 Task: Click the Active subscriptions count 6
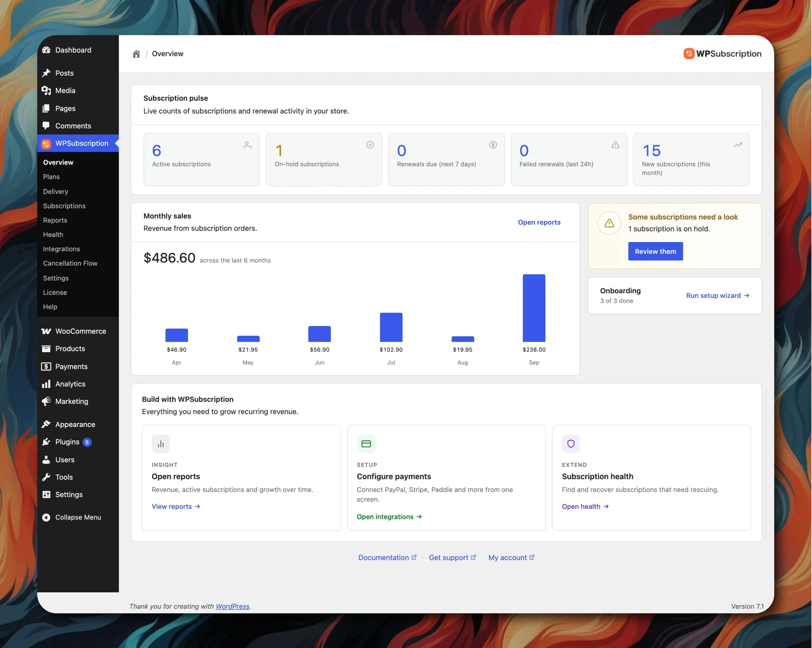(x=157, y=151)
